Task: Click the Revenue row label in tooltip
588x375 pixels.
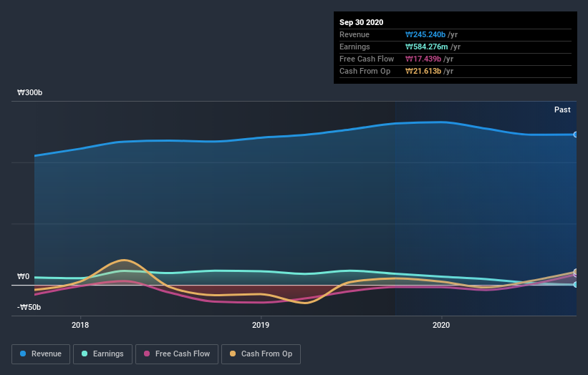Action: (x=355, y=34)
